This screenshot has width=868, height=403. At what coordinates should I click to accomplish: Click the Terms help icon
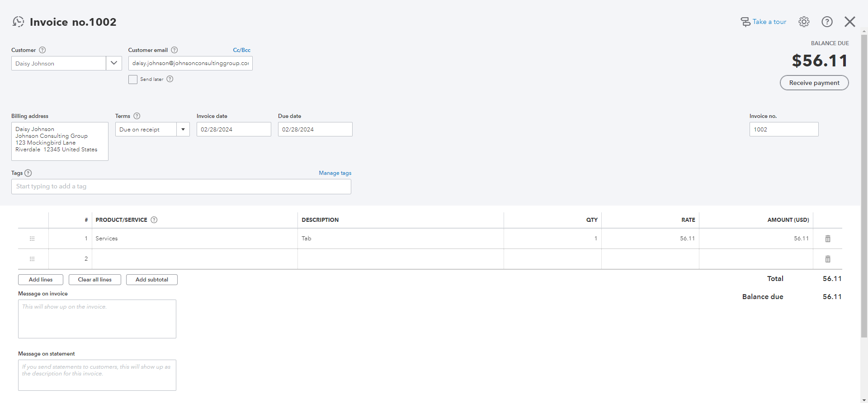point(137,116)
